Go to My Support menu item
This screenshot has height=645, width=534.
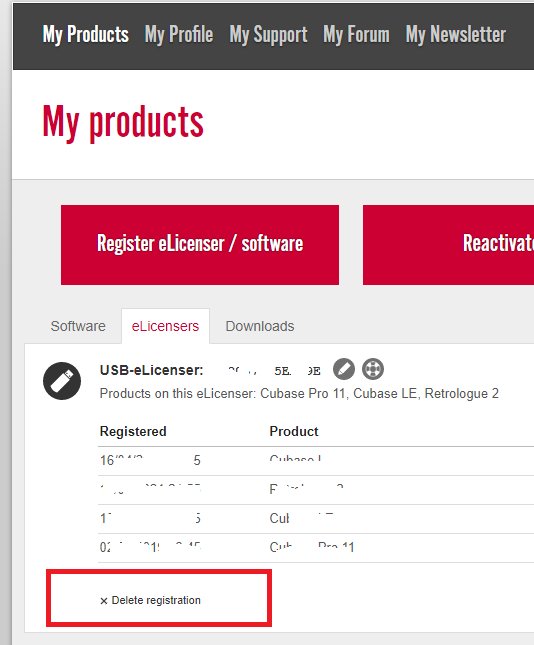coord(268,35)
